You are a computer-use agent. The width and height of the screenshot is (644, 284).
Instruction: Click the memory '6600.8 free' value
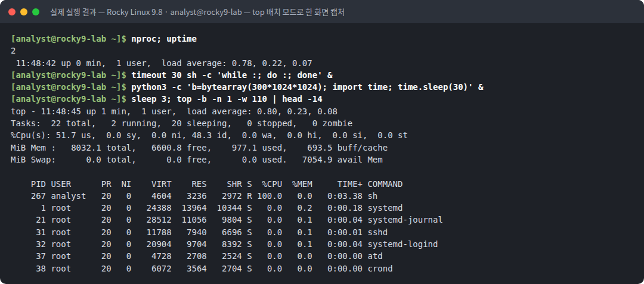pos(181,148)
